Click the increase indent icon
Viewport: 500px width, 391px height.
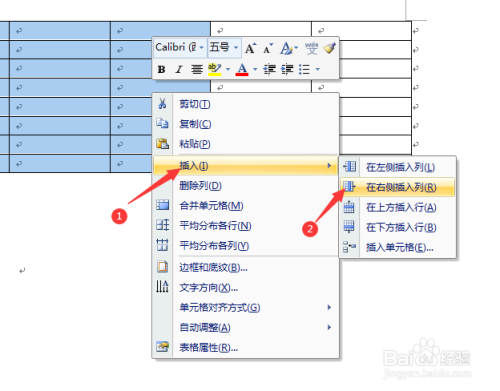click(287, 69)
